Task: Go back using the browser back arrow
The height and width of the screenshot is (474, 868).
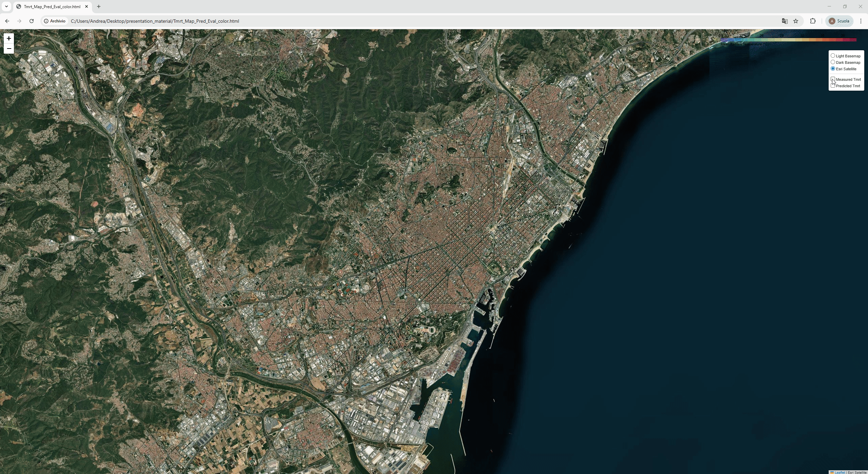Action: point(7,21)
